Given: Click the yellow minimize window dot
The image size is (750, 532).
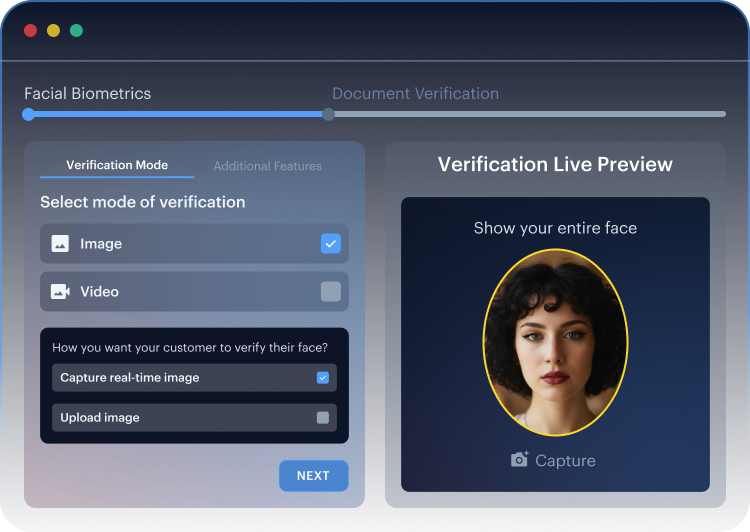Looking at the screenshot, I should [x=54, y=31].
